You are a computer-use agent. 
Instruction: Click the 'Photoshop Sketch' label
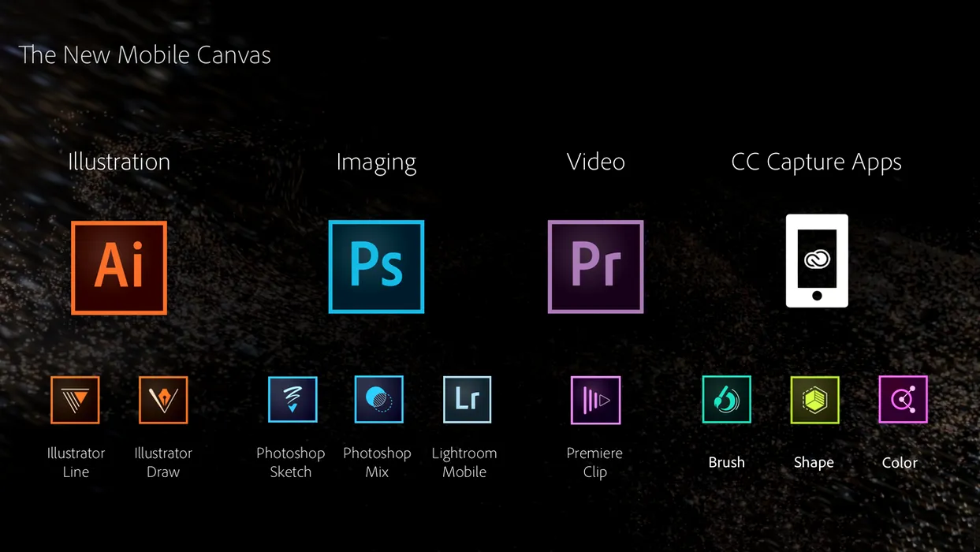[x=291, y=462]
